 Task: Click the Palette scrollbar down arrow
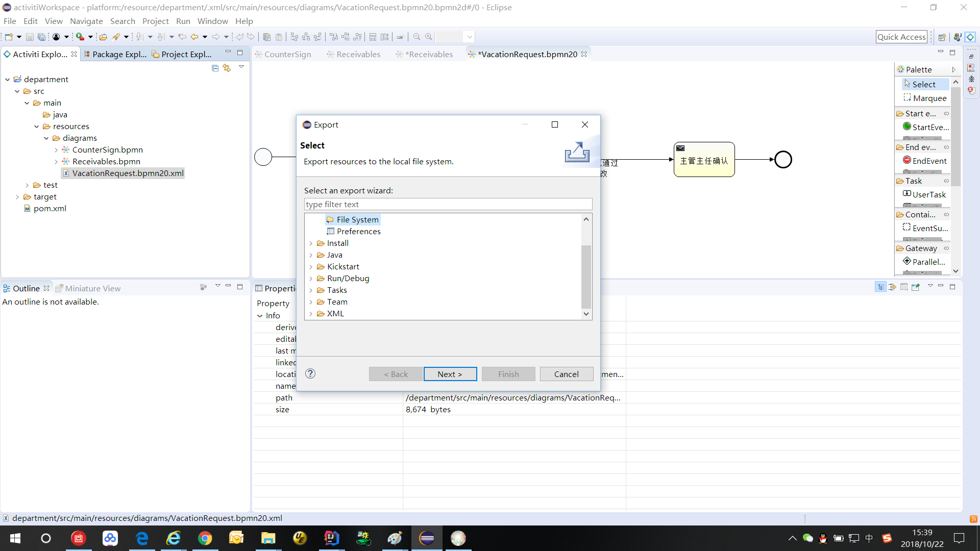coord(955,271)
